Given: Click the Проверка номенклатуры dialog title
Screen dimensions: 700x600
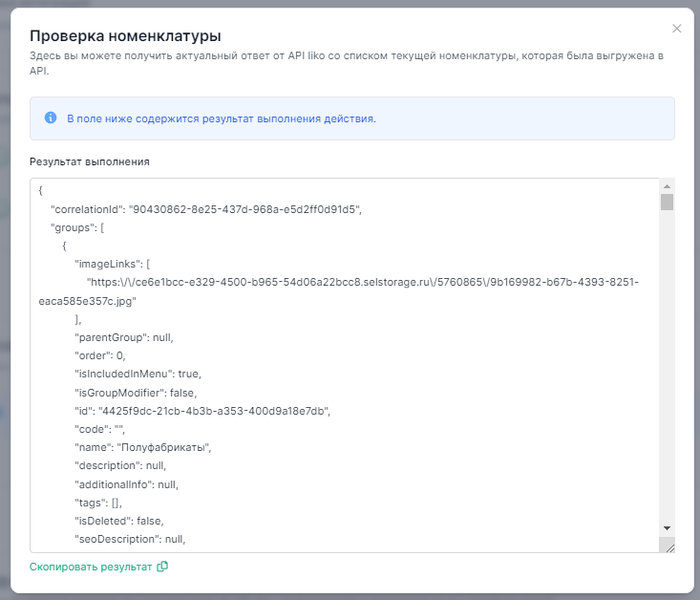Looking at the screenshot, I should [x=125, y=36].
